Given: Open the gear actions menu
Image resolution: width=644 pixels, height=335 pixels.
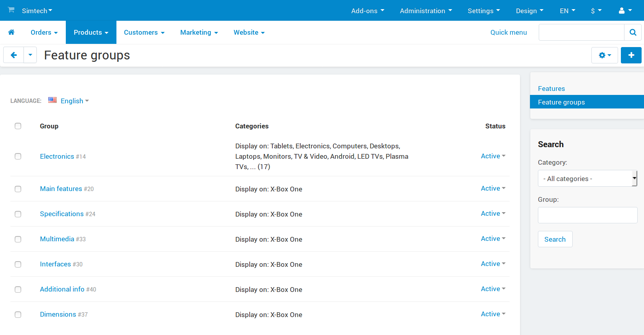Looking at the screenshot, I should click(605, 55).
